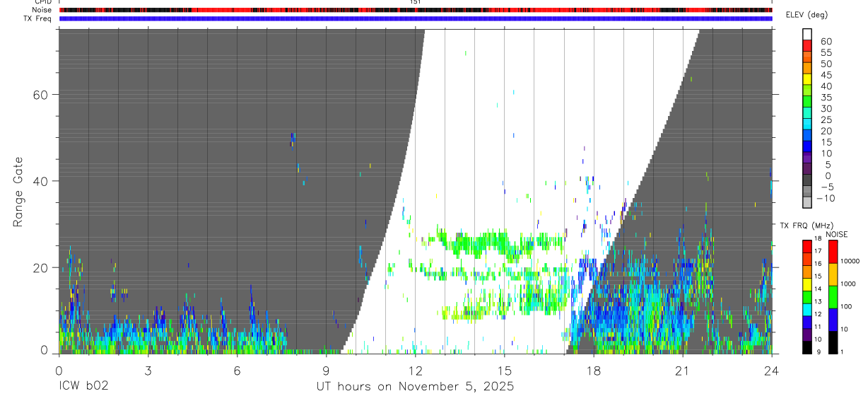The width and height of the screenshot is (868, 401).
Task: Click the UT hour tick label 12
Action: tap(415, 371)
